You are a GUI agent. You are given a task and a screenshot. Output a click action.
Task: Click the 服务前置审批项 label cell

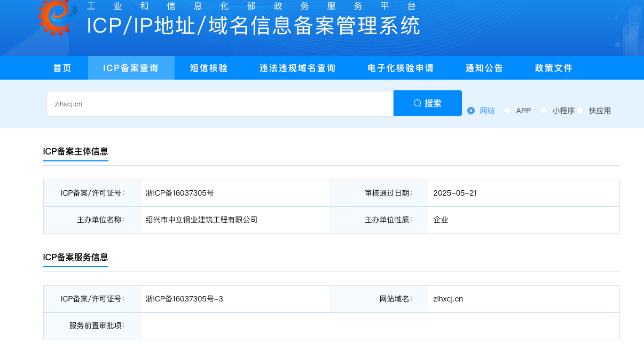coord(92,325)
